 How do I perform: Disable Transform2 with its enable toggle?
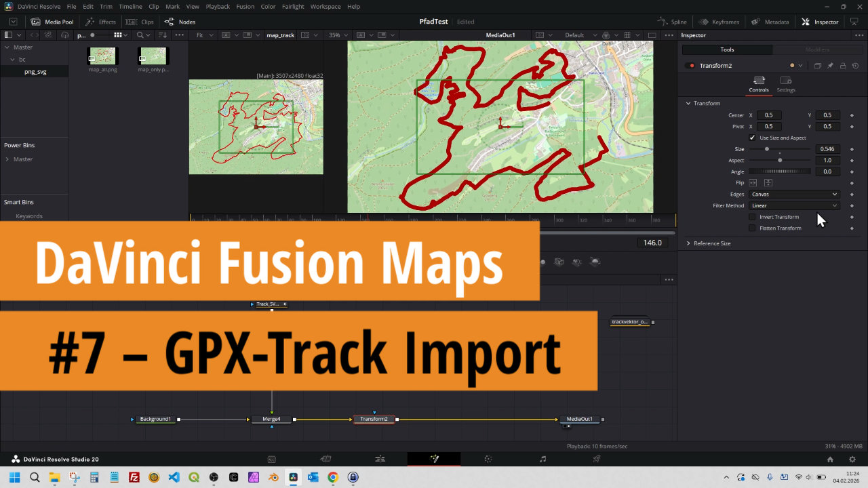coord(690,66)
